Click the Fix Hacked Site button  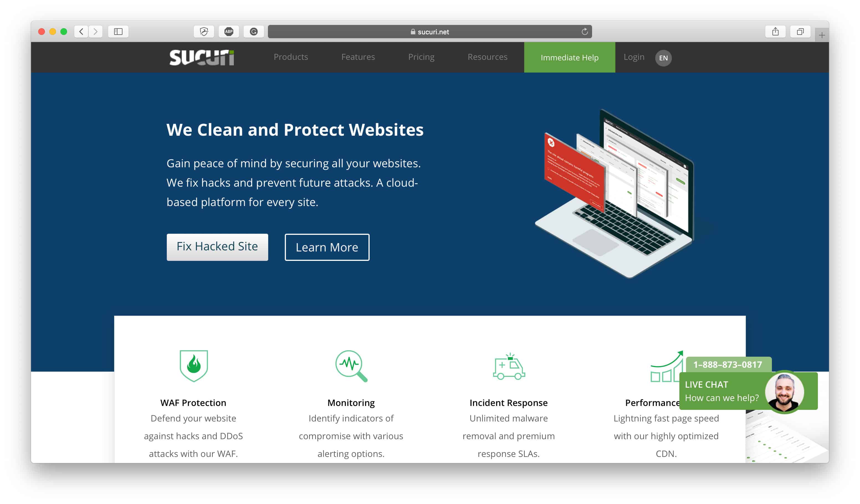coord(217,246)
